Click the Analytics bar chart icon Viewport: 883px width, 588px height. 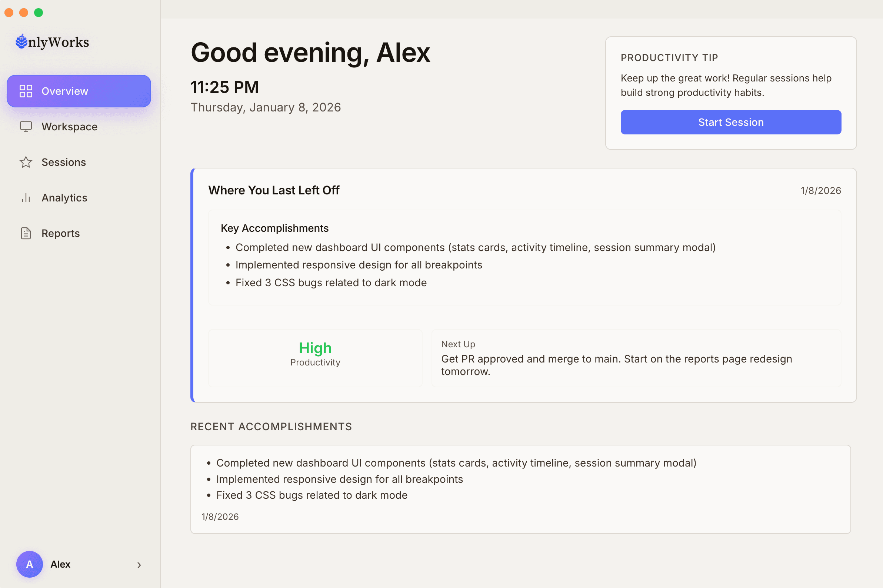click(26, 198)
